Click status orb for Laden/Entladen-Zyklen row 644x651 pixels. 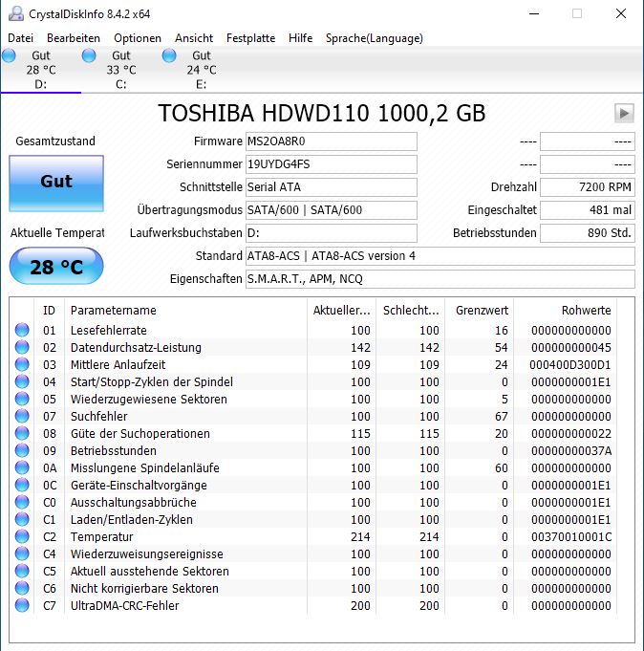point(22,519)
